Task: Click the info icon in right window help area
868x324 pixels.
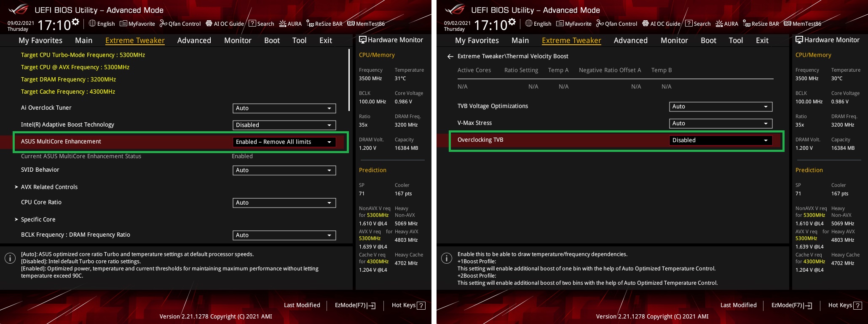Action: pos(447,258)
